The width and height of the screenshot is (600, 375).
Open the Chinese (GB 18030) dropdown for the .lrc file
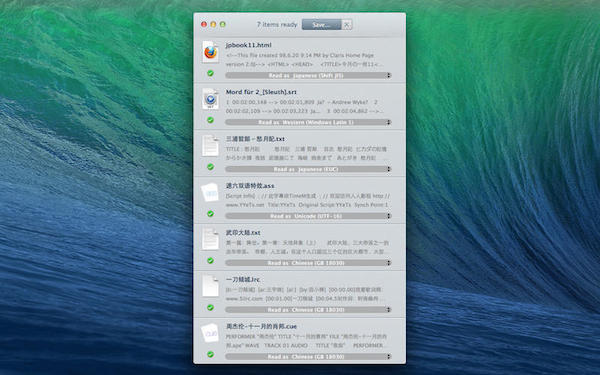308,310
